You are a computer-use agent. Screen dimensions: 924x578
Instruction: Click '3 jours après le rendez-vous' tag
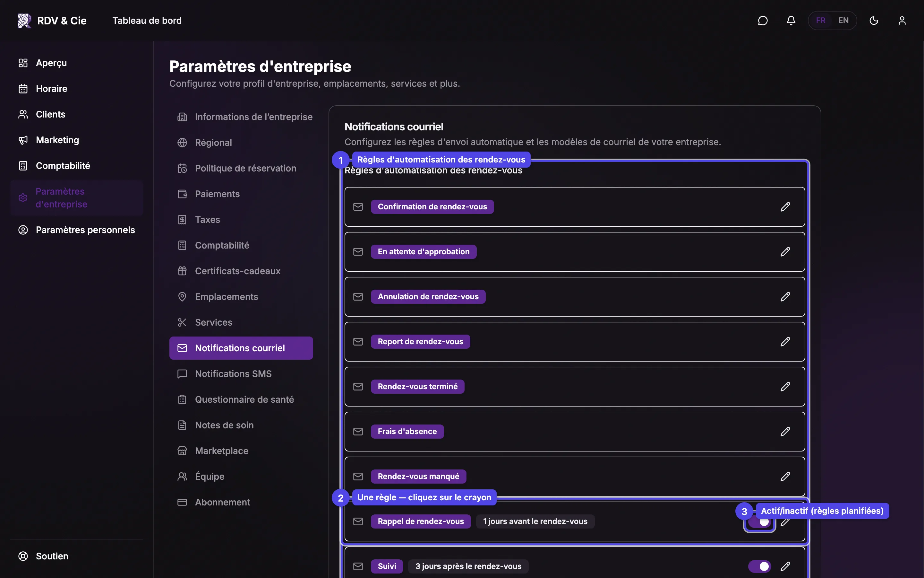pyautogui.click(x=468, y=566)
